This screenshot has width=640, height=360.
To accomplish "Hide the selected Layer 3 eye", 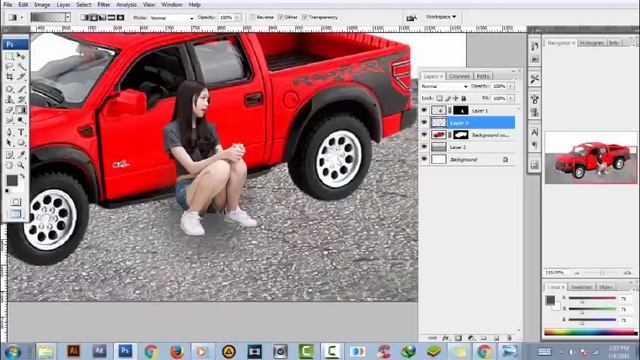I will click(x=424, y=122).
